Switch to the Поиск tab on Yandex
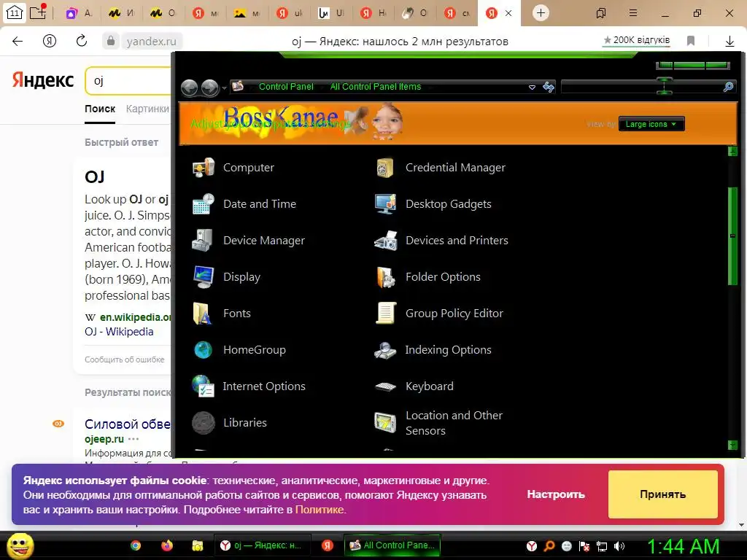The height and width of the screenshot is (560, 747). (100, 109)
